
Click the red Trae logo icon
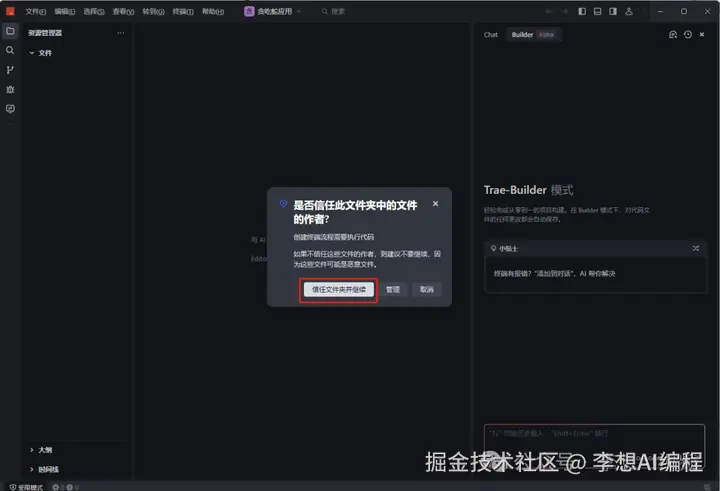10,11
